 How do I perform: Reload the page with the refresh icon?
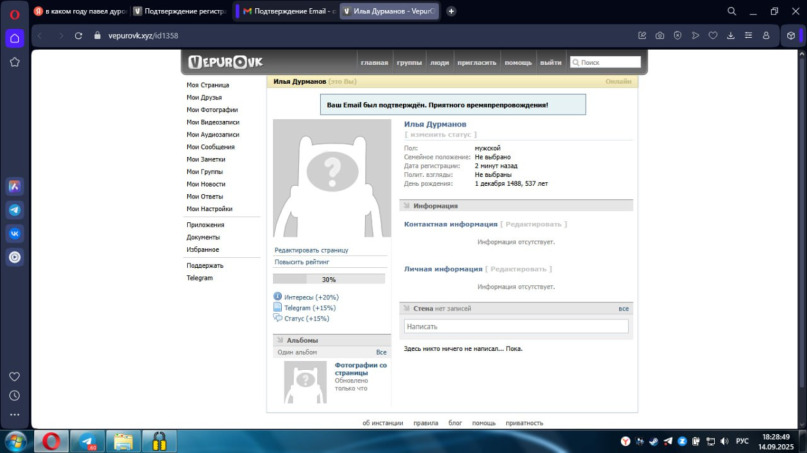pos(78,36)
